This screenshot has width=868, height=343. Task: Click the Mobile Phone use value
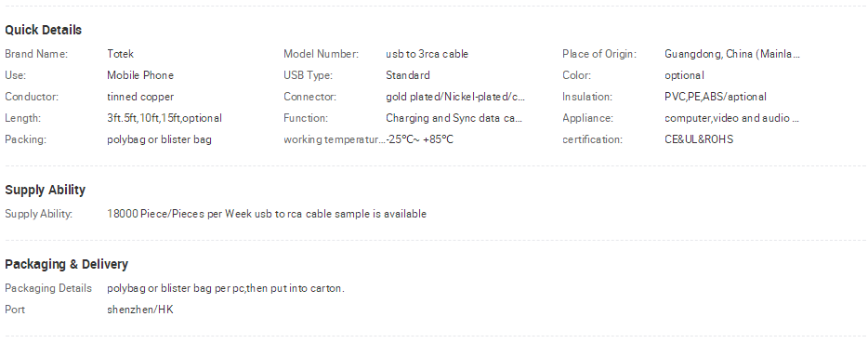(140, 75)
